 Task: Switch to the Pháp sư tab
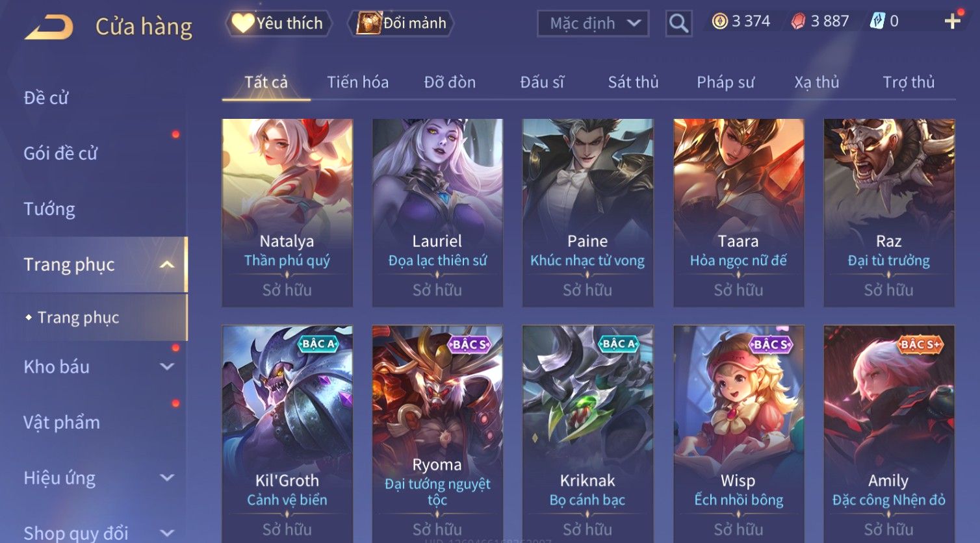725,82
